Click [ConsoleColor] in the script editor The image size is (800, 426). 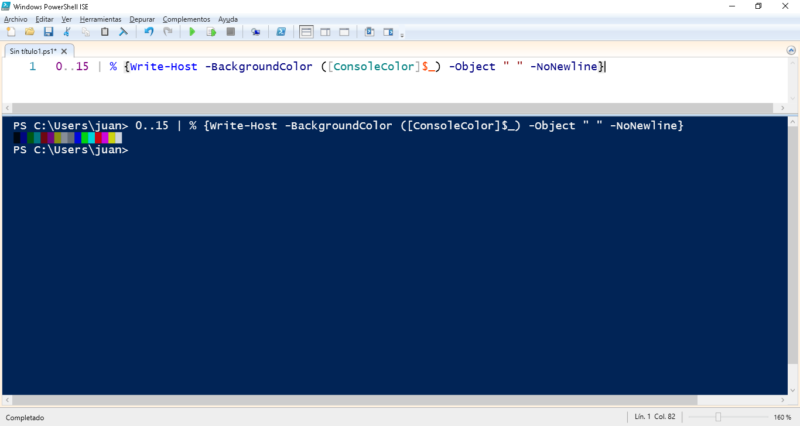[x=374, y=66]
